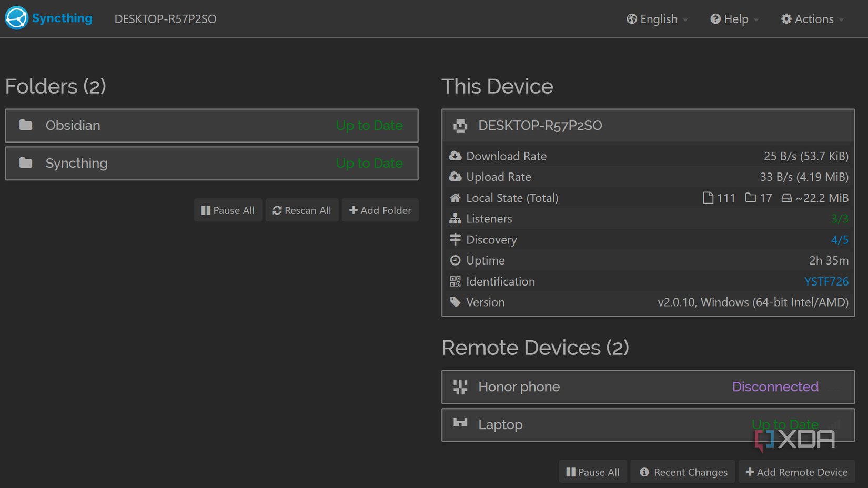The width and height of the screenshot is (868, 488).
Task: Expand the Obsidian folder panel
Action: pos(211,126)
